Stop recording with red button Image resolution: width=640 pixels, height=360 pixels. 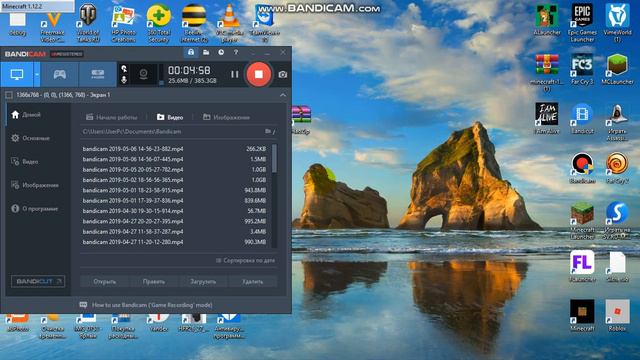click(258, 74)
